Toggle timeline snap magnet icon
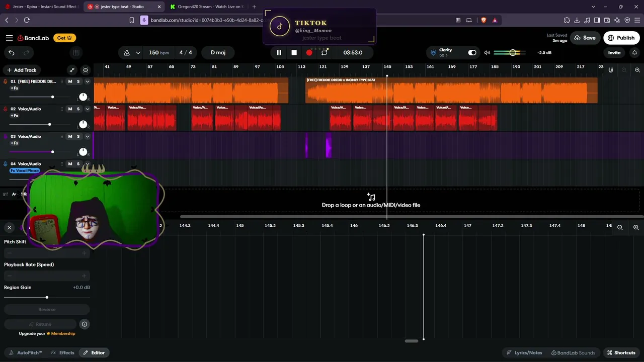The height and width of the screenshot is (362, 644). [611, 70]
